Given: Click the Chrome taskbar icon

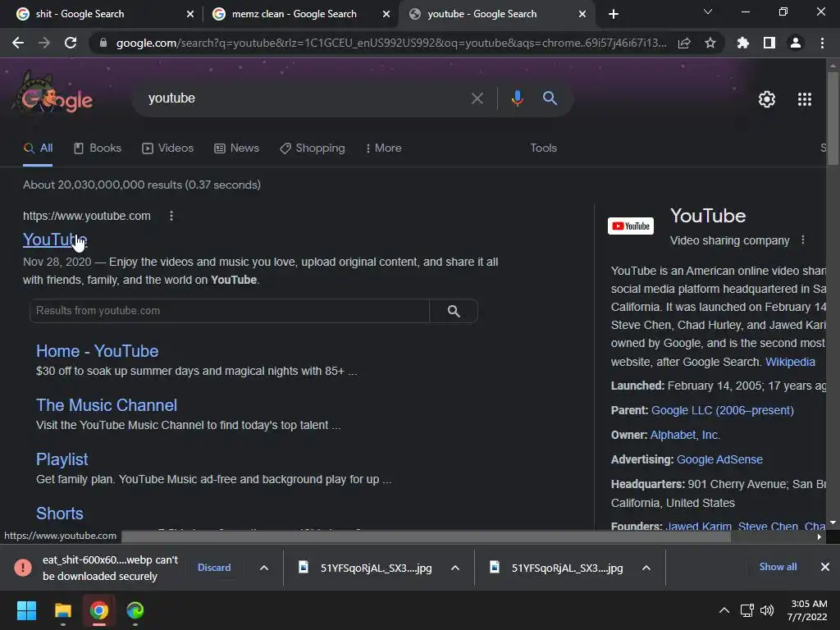Looking at the screenshot, I should [x=98, y=610].
